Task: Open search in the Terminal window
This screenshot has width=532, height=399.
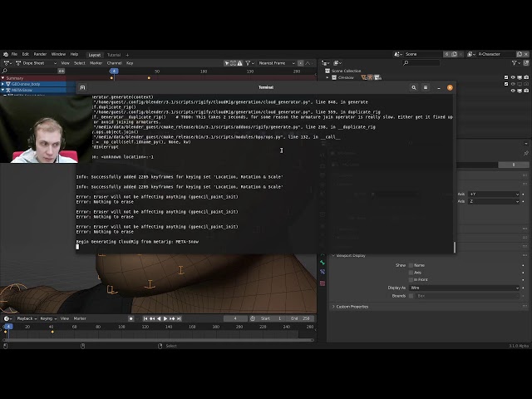Action: 414,87
